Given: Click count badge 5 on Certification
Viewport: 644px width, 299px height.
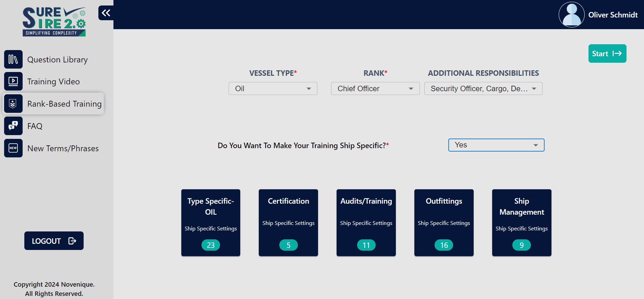Looking at the screenshot, I should pyautogui.click(x=289, y=245).
